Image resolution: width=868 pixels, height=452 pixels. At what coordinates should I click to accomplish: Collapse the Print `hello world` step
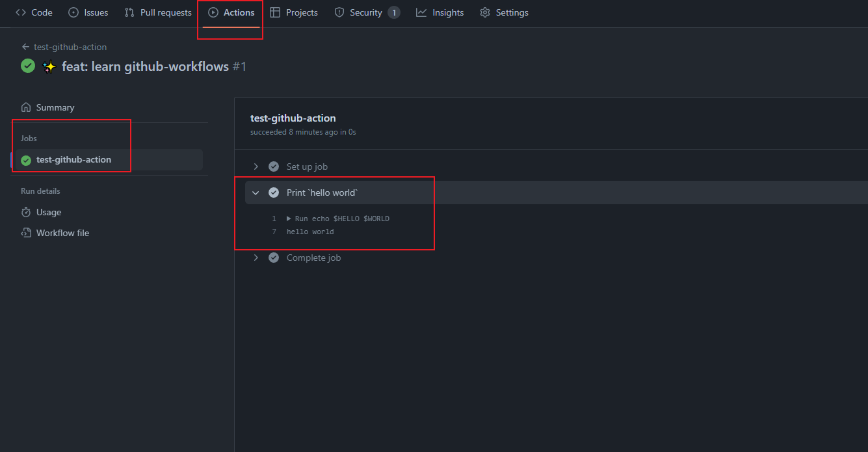pos(256,193)
